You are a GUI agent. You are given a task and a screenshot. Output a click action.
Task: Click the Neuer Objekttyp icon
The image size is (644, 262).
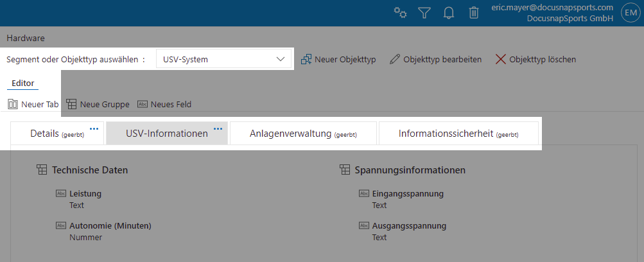click(306, 59)
